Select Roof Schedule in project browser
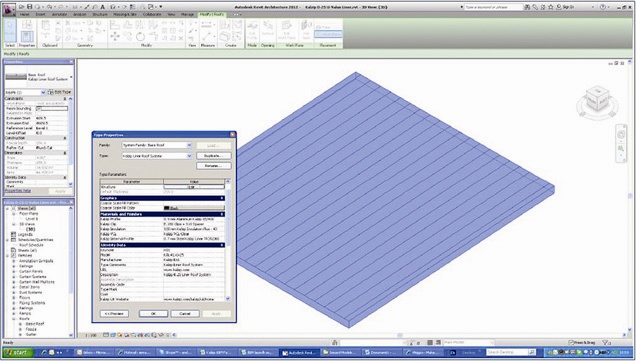This screenshot has width=636, height=361. [31, 245]
